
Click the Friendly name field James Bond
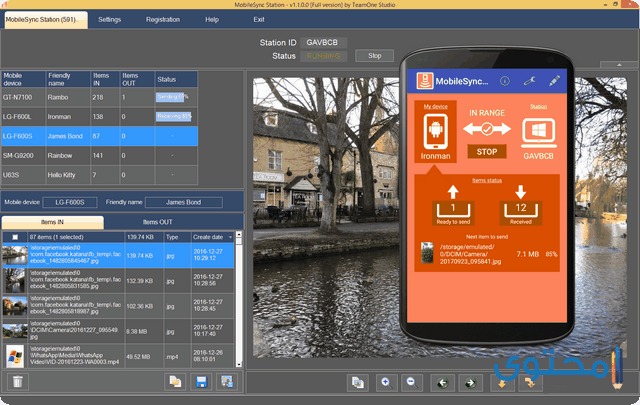184,202
